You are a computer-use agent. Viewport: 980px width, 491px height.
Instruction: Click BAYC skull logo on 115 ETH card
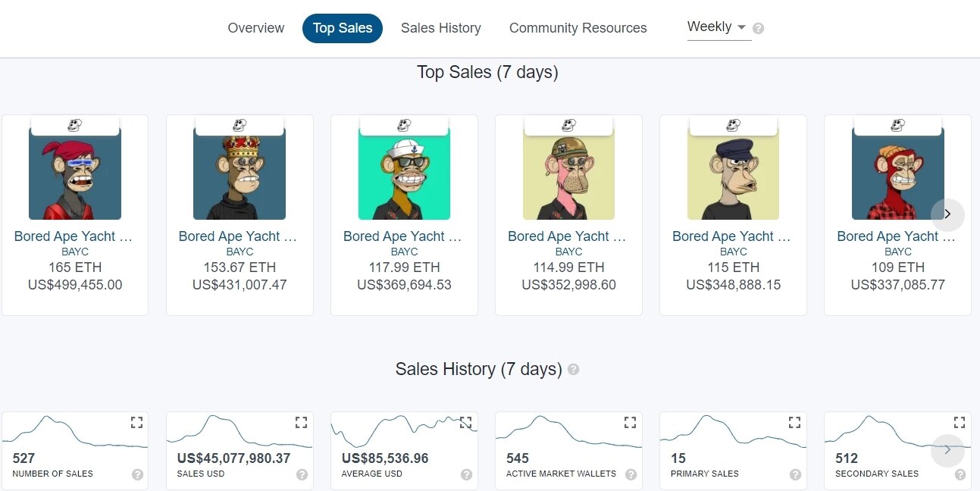(x=733, y=125)
